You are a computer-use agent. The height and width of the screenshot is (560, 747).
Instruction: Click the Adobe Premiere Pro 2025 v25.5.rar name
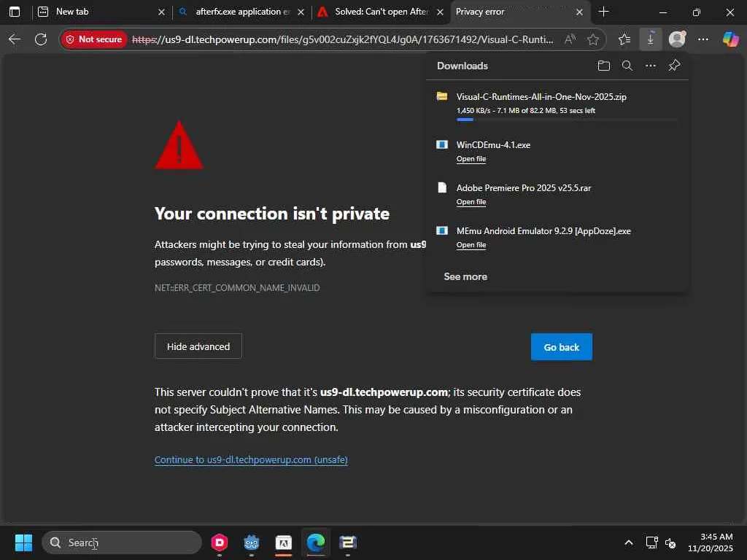click(x=524, y=187)
